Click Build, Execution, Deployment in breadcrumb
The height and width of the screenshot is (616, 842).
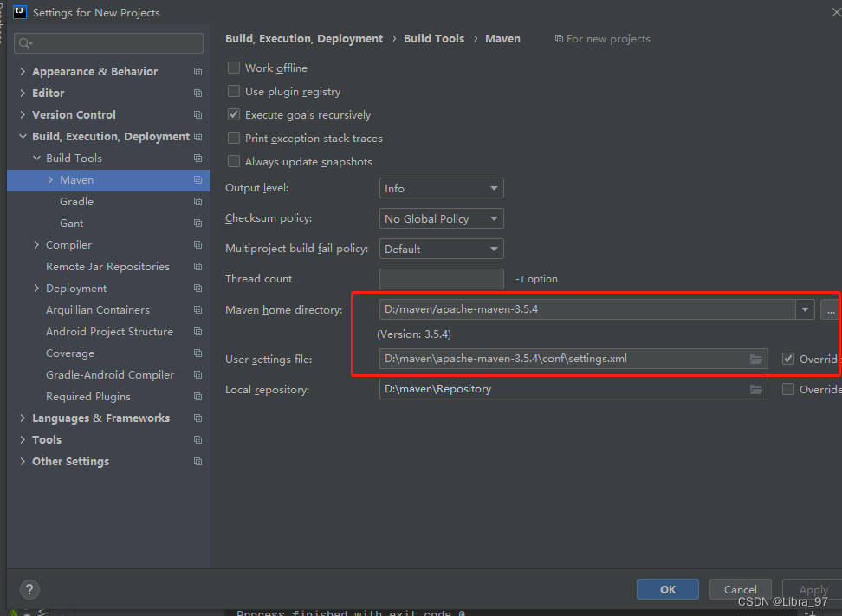coord(304,39)
